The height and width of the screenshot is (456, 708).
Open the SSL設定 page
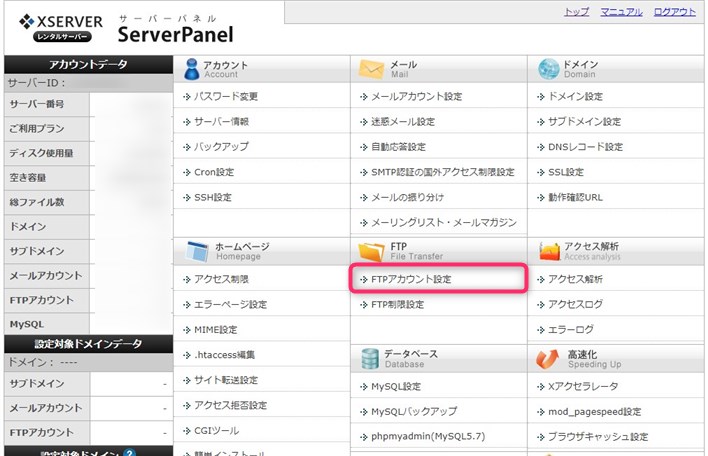pos(566,172)
